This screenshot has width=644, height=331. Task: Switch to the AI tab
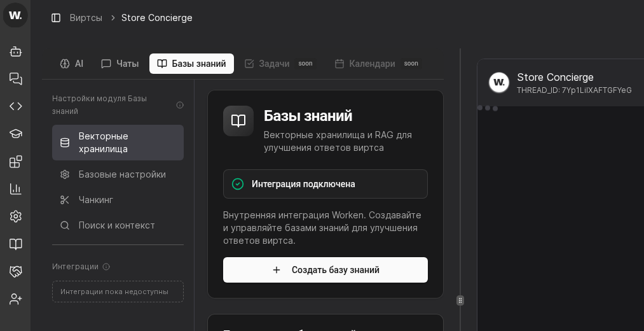pyautogui.click(x=72, y=64)
